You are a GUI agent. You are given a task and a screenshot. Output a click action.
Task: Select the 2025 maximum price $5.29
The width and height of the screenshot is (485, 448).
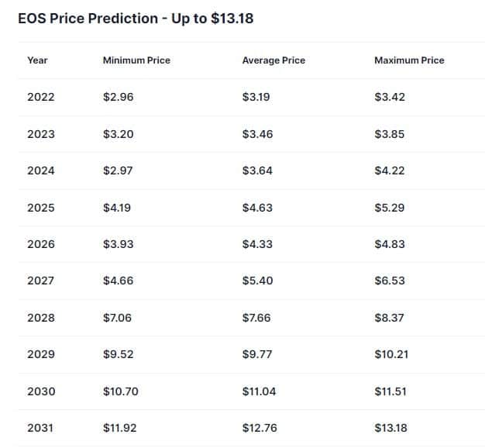(x=389, y=208)
